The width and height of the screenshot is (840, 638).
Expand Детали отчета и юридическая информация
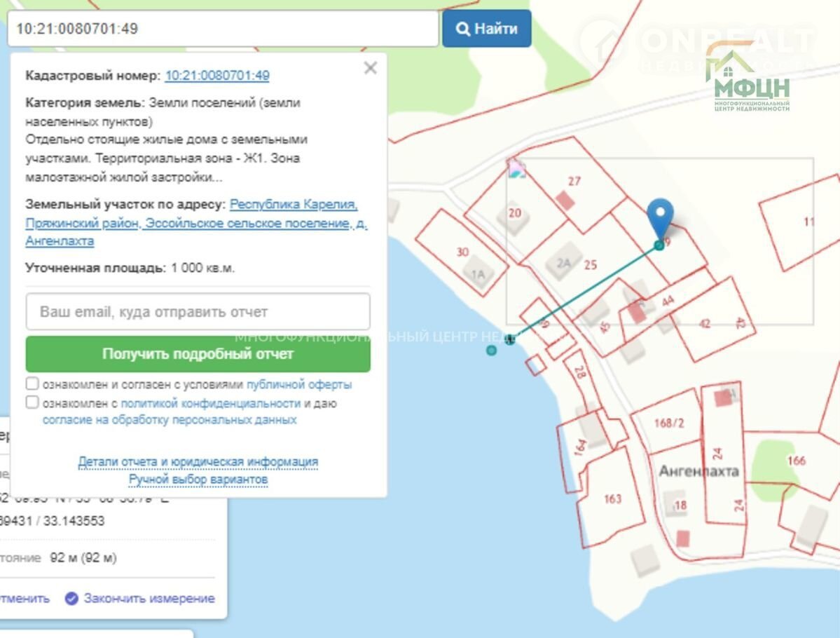coord(198,461)
